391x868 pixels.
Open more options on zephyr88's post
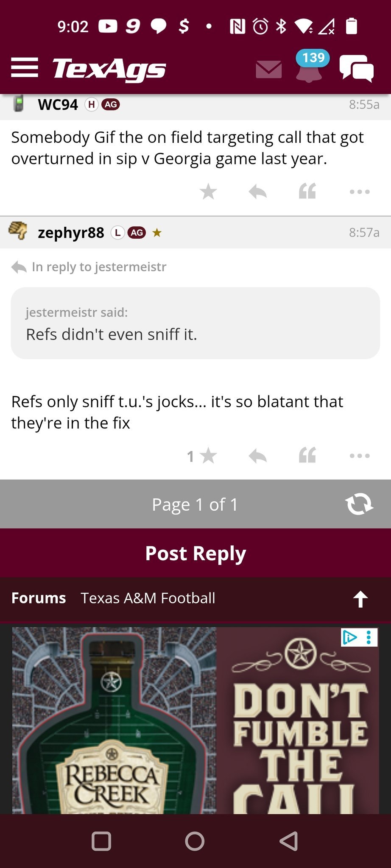360,456
